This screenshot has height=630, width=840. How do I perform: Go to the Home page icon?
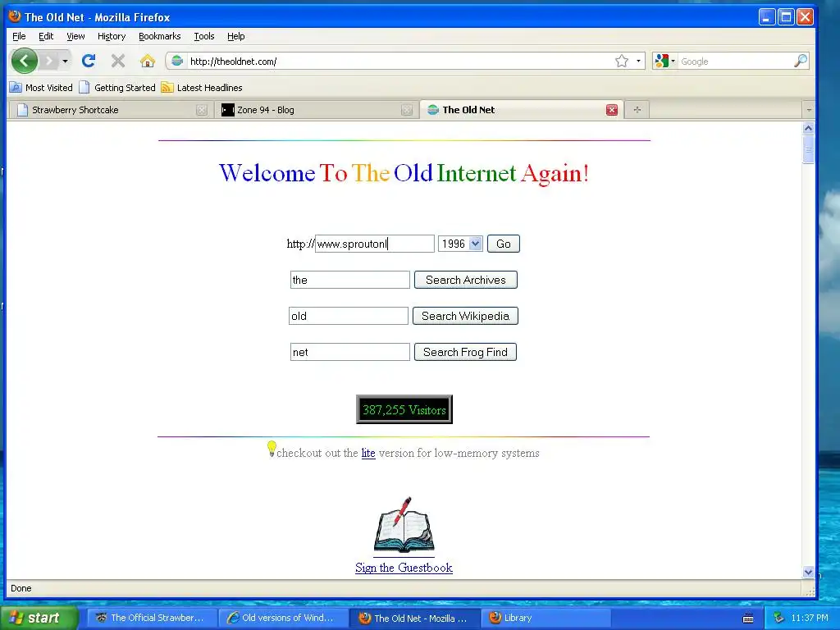(x=148, y=61)
